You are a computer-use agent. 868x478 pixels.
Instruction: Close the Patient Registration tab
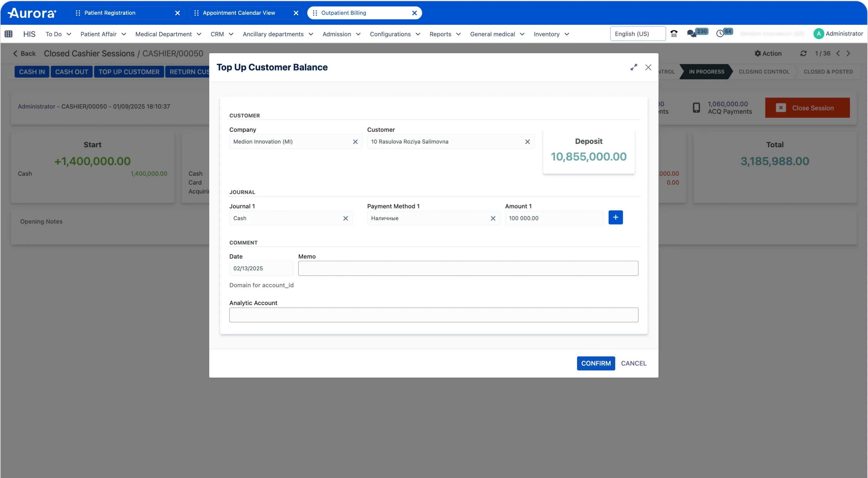pos(178,13)
